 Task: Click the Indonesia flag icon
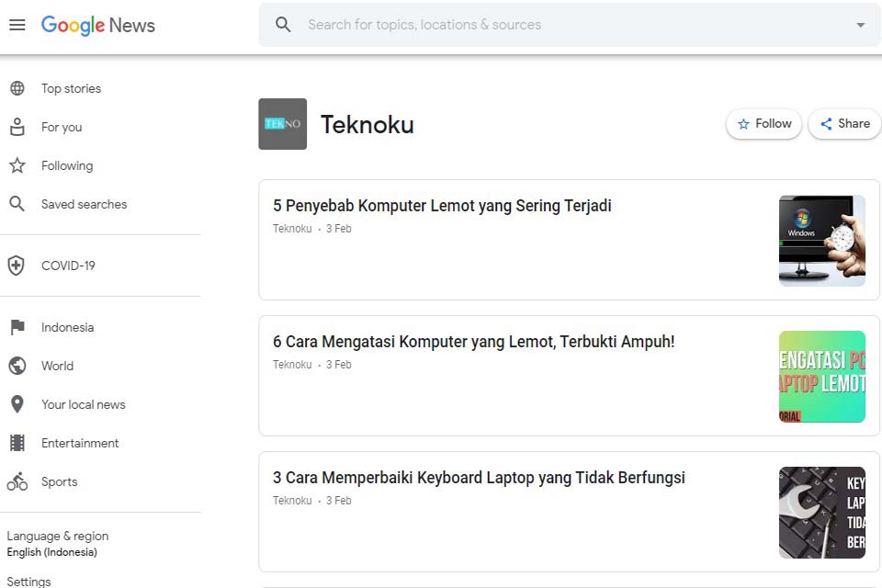pyautogui.click(x=17, y=327)
